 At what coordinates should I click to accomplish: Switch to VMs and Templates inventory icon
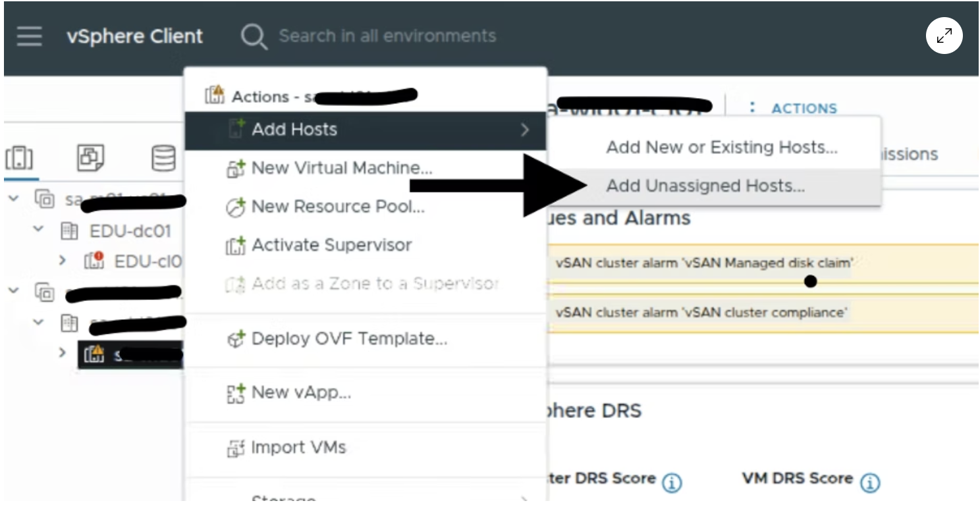(x=90, y=157)
